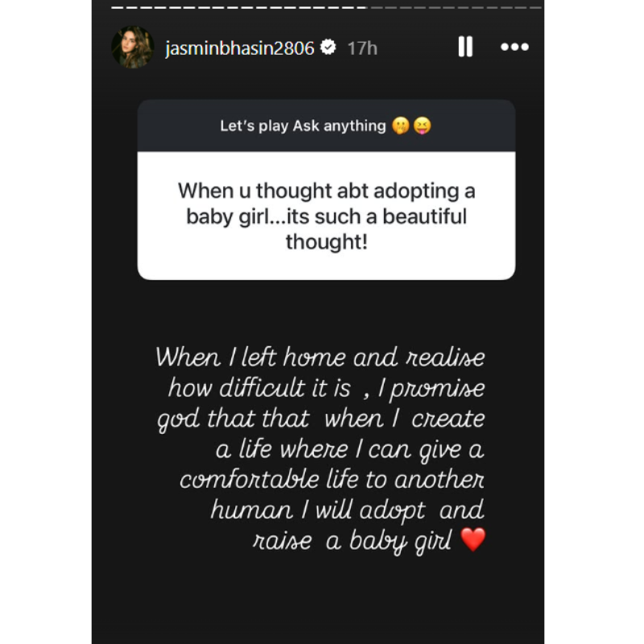Tap the "human I will adopt and" line

348,510
